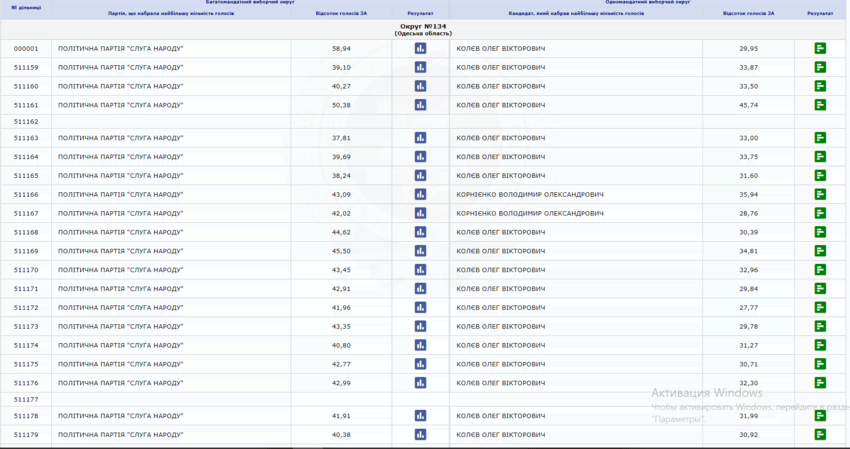Open green candidate results icon for precinct 511172
Image resolution: width=850 pixels, height=449 pixels.
tap(820, 307)
